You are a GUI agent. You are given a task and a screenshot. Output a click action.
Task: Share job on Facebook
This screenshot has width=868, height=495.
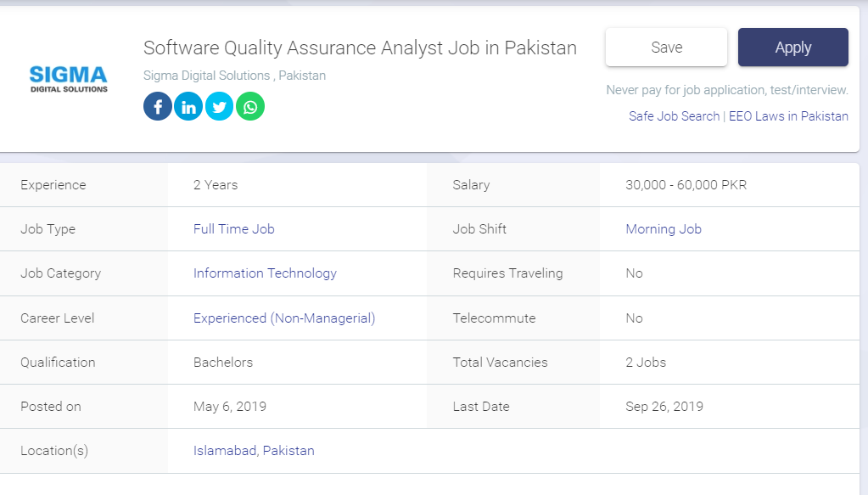(x=158, y=106)
